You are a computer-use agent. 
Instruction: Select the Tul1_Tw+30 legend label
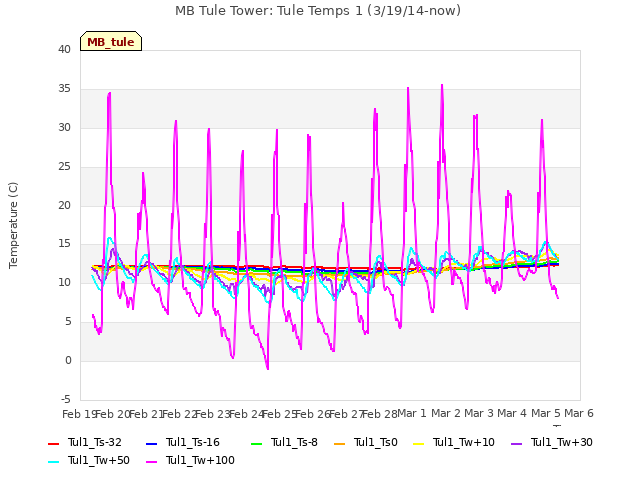click(x=562, y=442)
